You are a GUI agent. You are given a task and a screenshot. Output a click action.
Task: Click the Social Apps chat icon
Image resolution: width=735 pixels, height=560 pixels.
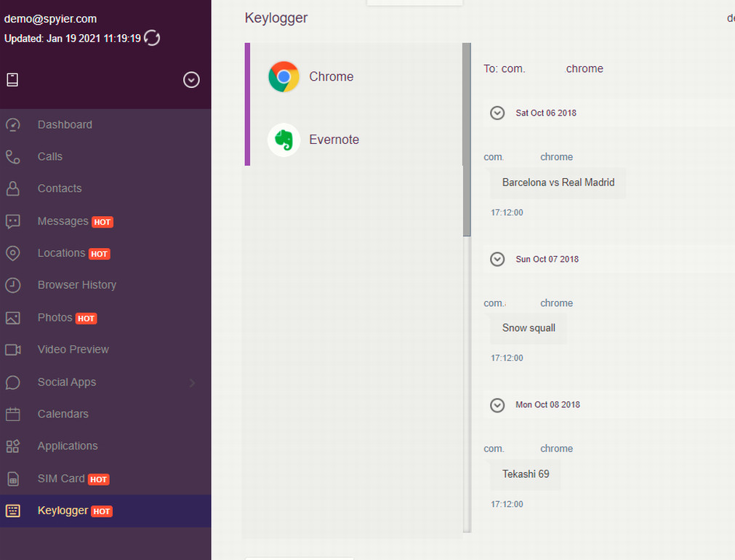[x=12, y=383]
